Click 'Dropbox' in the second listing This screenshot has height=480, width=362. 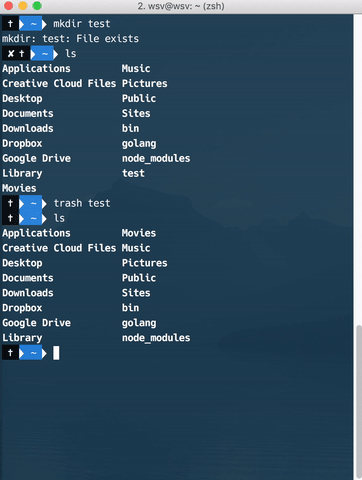click(22, 308)
